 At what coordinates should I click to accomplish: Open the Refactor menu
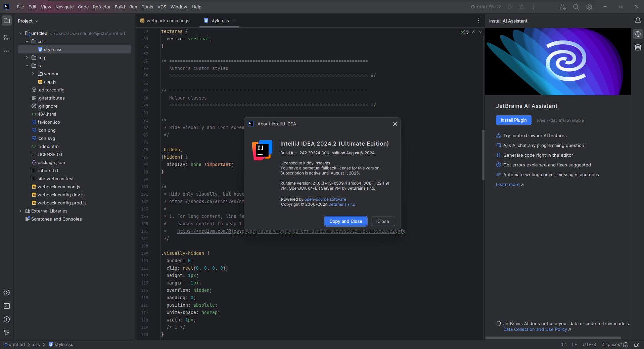(x=101, y=7)
